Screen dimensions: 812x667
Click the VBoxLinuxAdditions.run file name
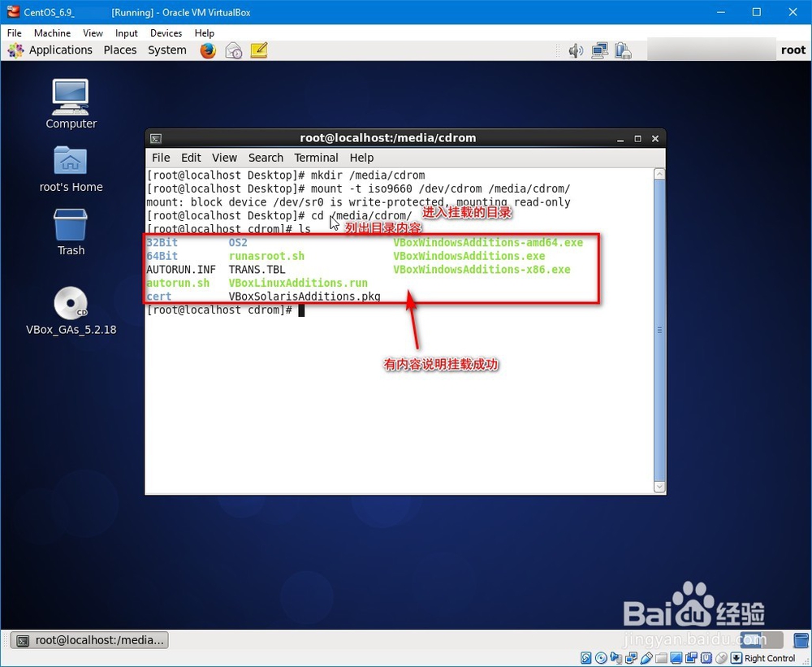pyautogui.click(x=298, y=283)
